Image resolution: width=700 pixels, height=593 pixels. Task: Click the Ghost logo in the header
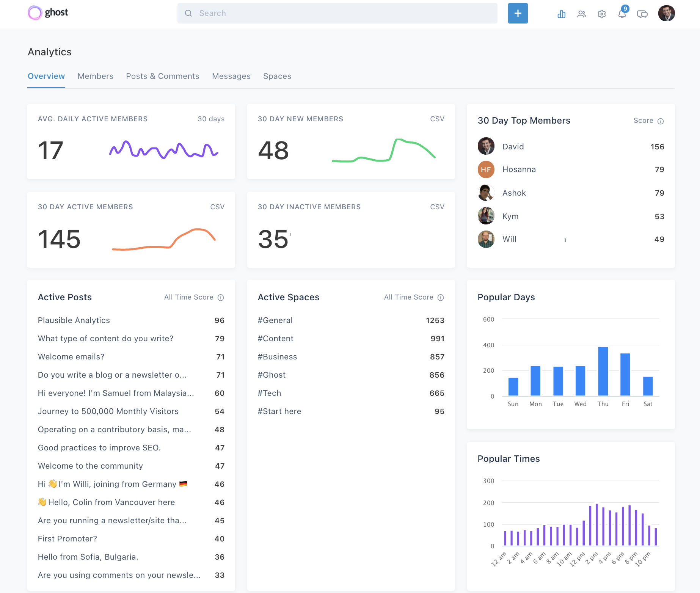(x=47, y=13)
